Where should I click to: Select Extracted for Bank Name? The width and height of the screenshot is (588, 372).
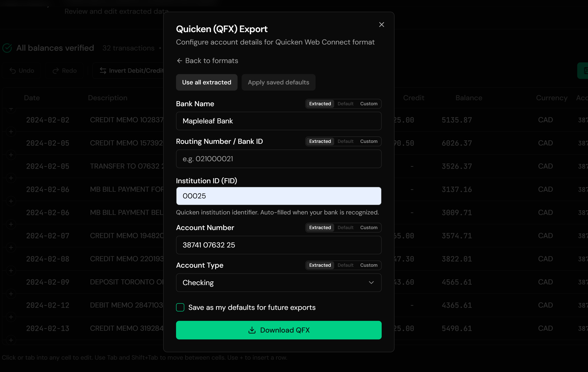(x=320, y=104)
